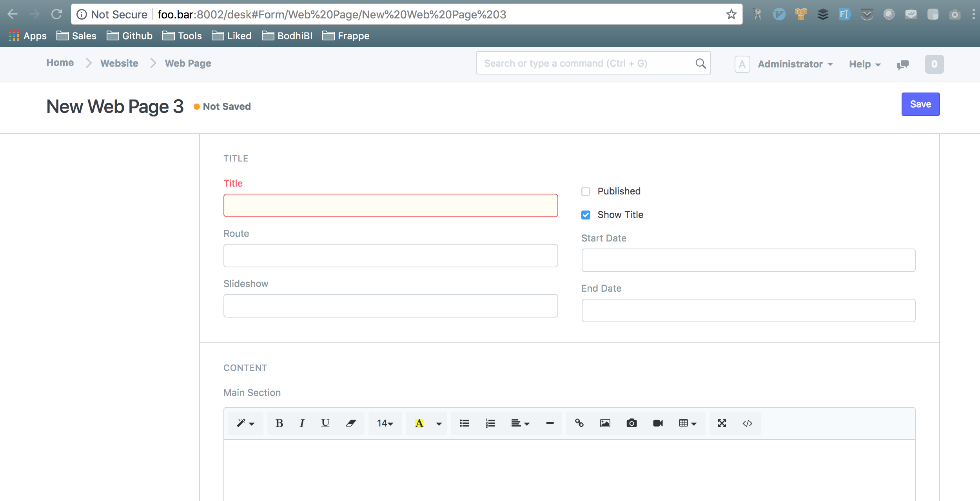The image size is (980, 501).
Task: Open the magic wand style dropdown
Action: [246, 423]
